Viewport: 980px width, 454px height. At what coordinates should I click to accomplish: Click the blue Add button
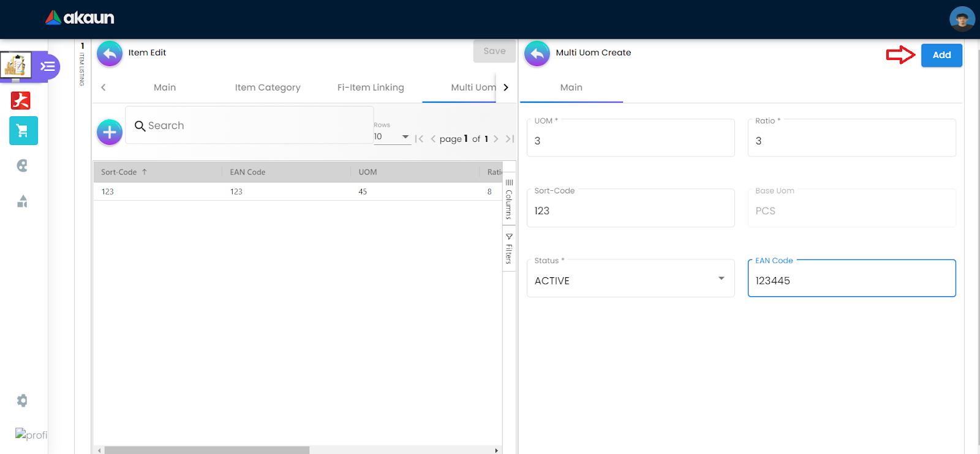coord(941,55)
